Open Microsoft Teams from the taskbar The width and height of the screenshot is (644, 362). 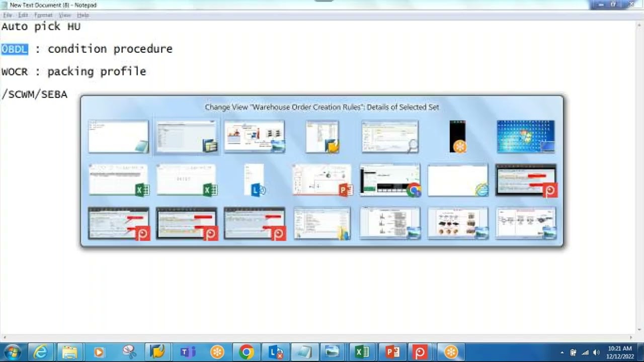188,352
